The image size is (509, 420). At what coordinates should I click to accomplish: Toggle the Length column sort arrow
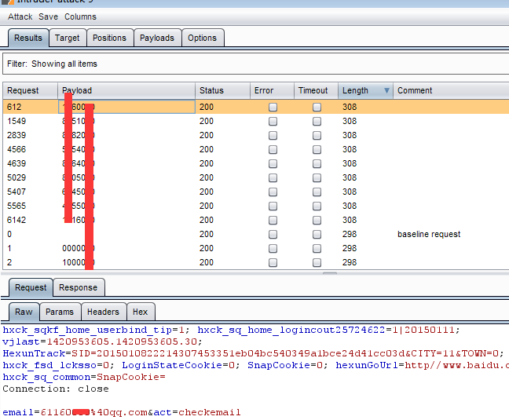(x=386, y=90)
